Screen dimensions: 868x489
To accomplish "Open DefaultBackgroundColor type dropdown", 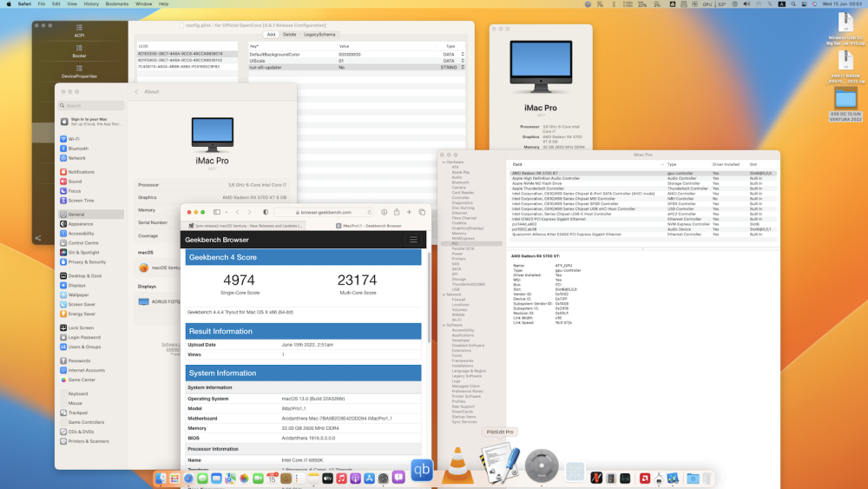I will point(463,54).
